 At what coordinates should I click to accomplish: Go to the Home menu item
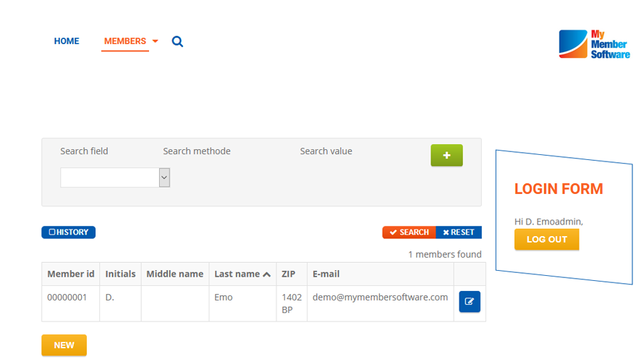[x=67, y=41]
